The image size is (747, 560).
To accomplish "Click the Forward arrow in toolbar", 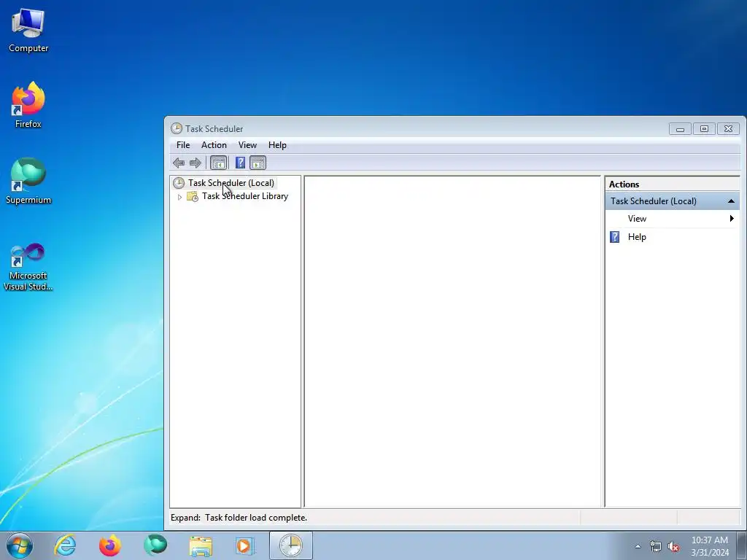I will (x=196, y=163).
